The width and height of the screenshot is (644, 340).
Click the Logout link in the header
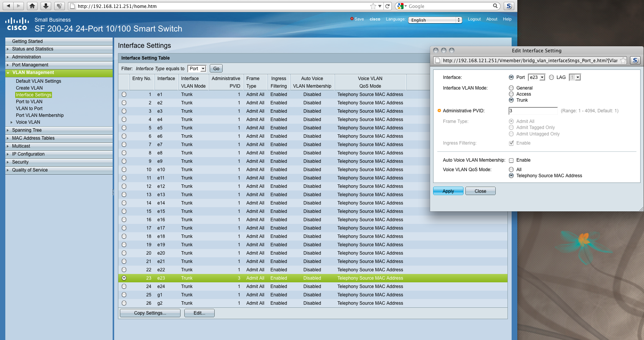click(x=474, y=19)
